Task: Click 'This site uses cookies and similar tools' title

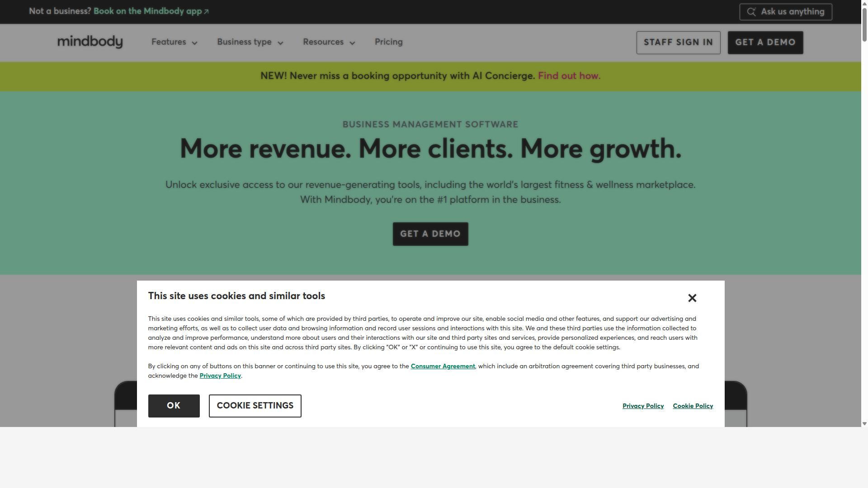Action: pos(236,296)
